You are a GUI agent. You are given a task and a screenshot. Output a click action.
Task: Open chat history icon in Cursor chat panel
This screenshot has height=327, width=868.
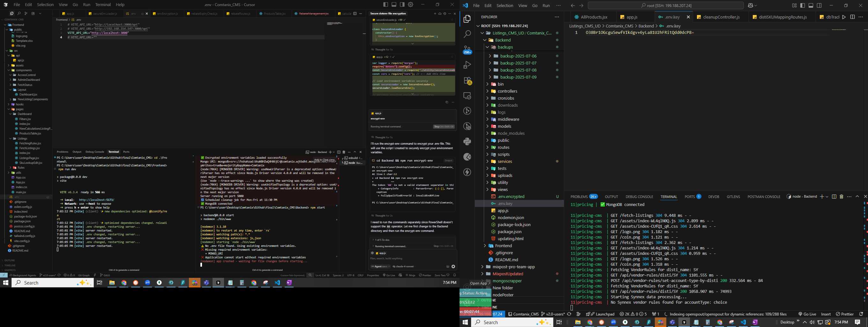[x=445, y=13]
